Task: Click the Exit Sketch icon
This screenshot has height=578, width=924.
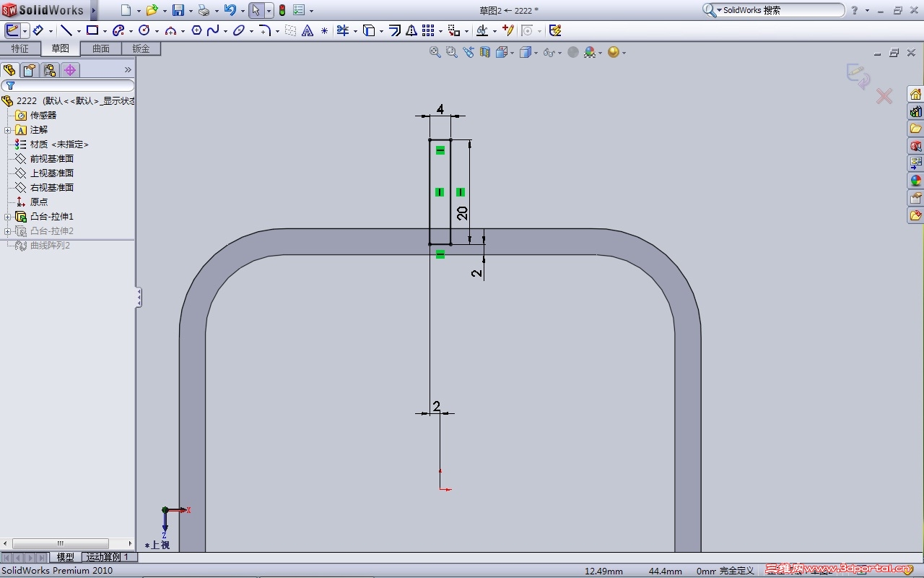Action: tap(858, 76)
